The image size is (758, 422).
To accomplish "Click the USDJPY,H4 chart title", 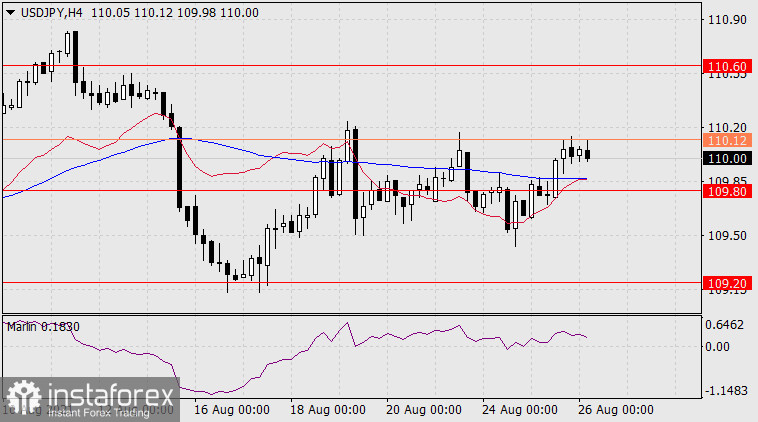I will (52, 13).
